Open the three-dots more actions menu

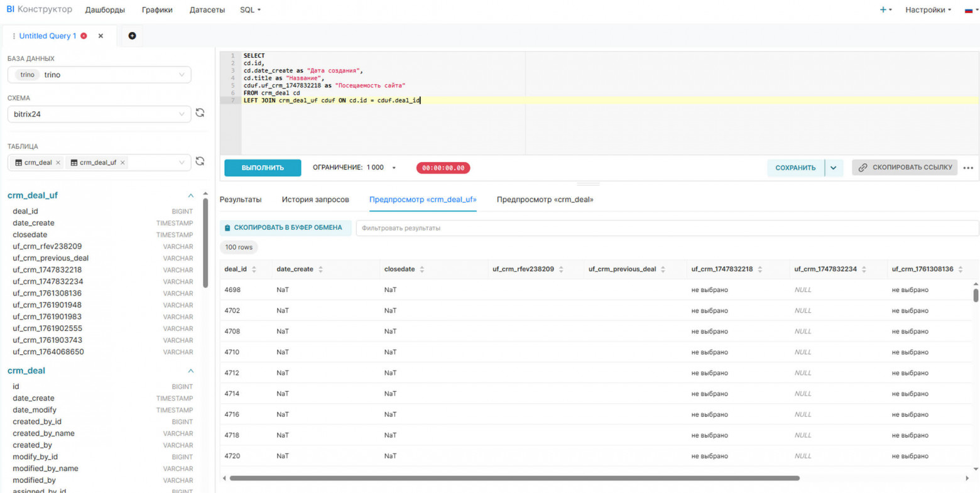coord(967,168)
